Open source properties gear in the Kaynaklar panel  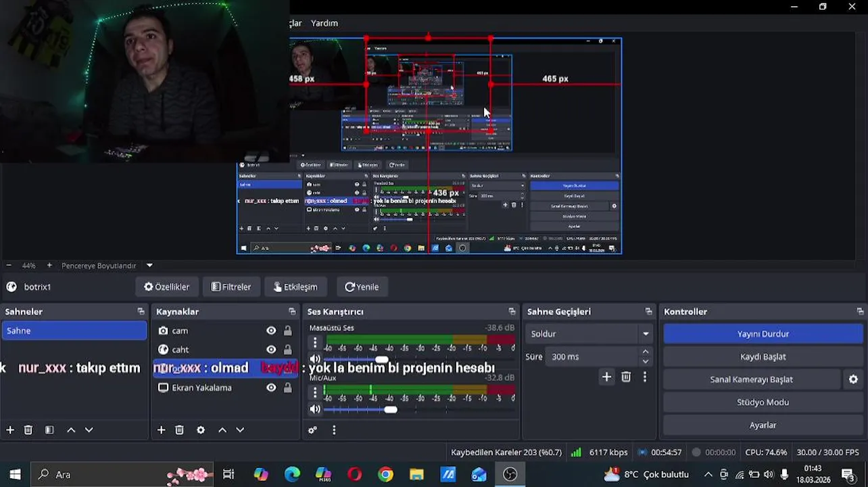201,430
